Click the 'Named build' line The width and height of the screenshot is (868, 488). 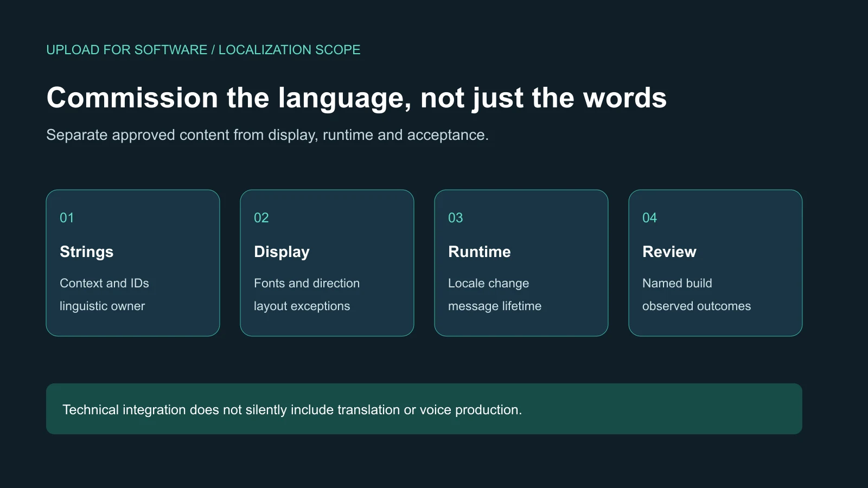click(677, 283)
